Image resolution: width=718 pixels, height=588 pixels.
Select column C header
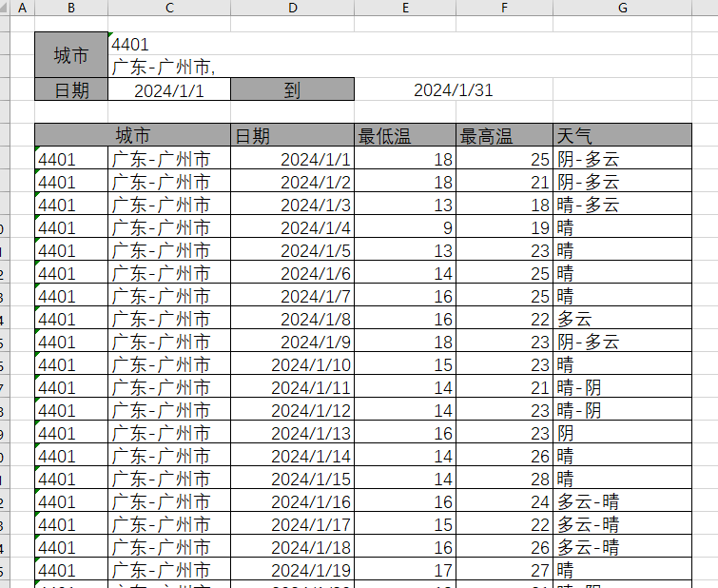point(169,8)
